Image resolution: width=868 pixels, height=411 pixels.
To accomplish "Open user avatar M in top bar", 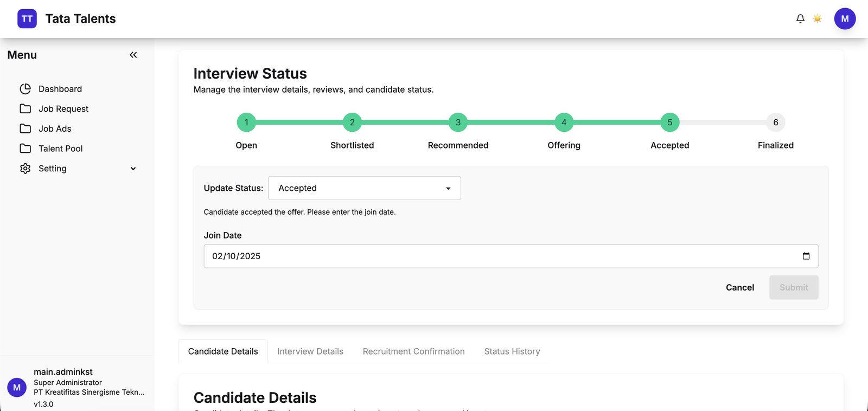I will (x=845, y=18).
